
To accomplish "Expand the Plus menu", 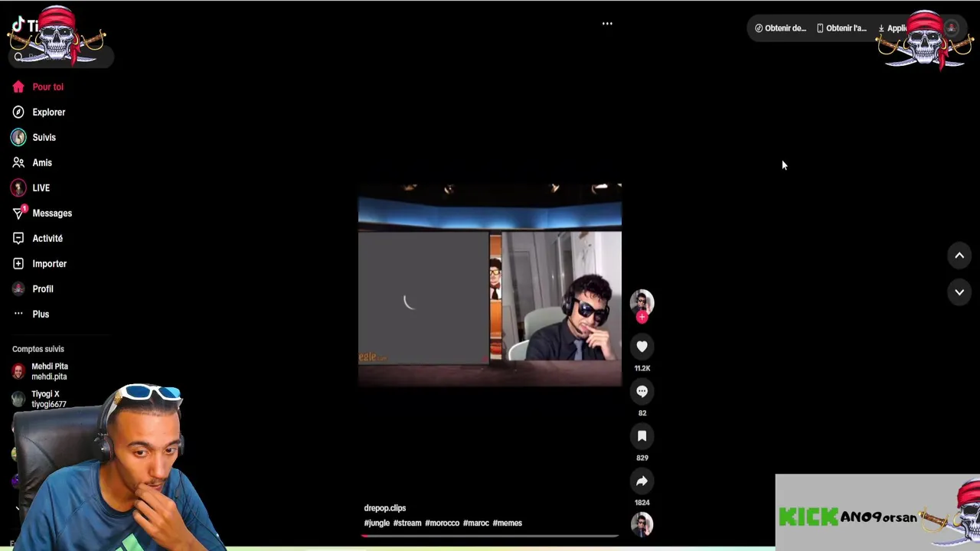I will click(x=31, y=314).
